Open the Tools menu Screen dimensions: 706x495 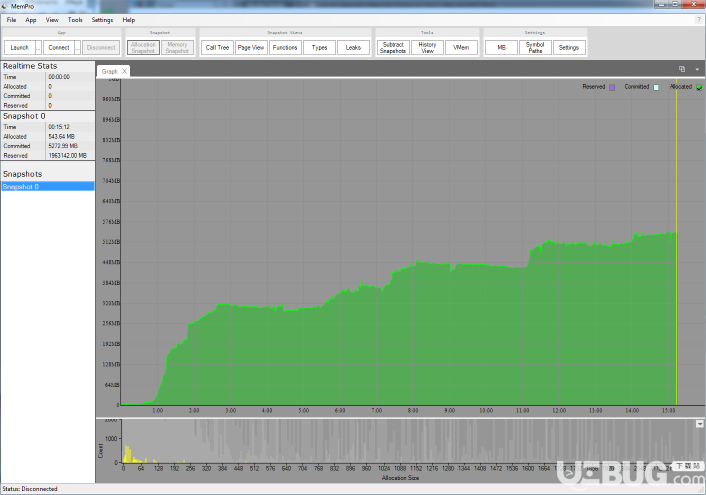coord(75,20)
